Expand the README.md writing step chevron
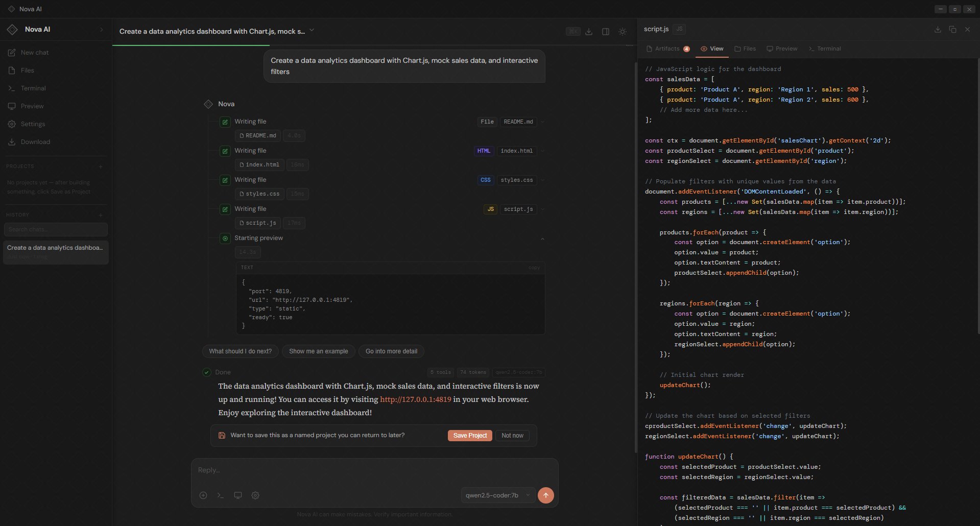This screenshot has width=980, height=526. point(542,122)
